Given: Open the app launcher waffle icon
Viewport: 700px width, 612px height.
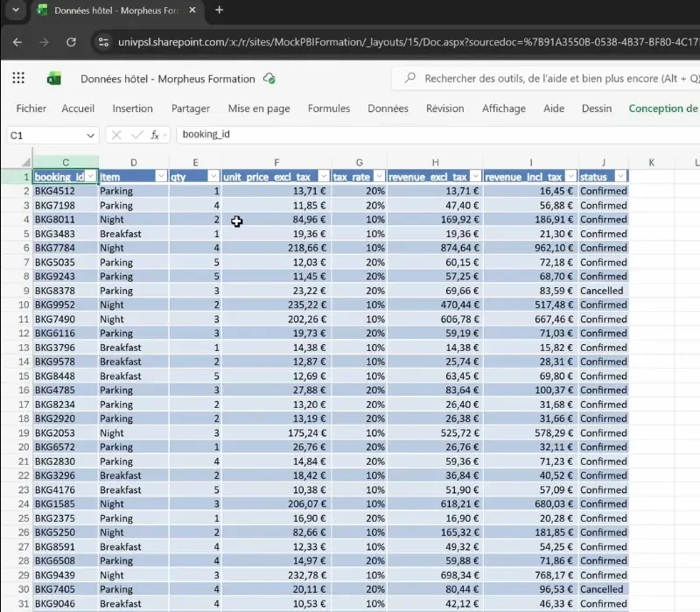Looking at the screenshot, I should [x=18, y=78].
